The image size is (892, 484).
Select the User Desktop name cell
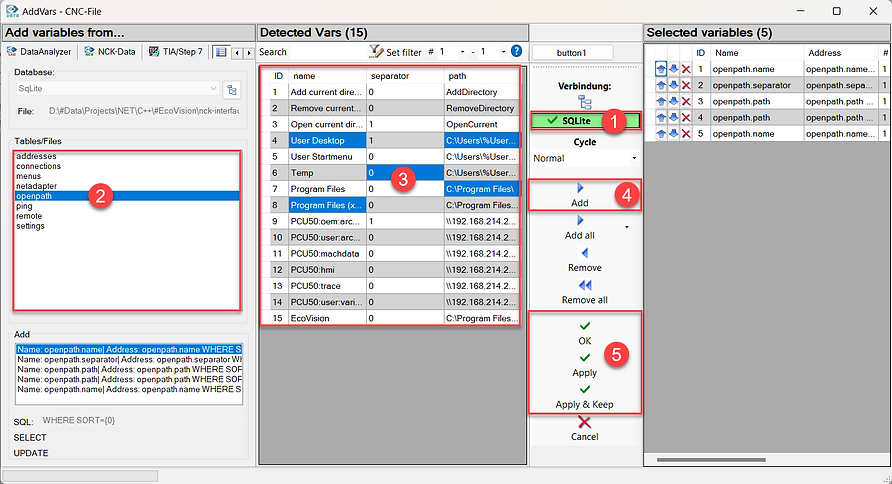tap(327, 140)
